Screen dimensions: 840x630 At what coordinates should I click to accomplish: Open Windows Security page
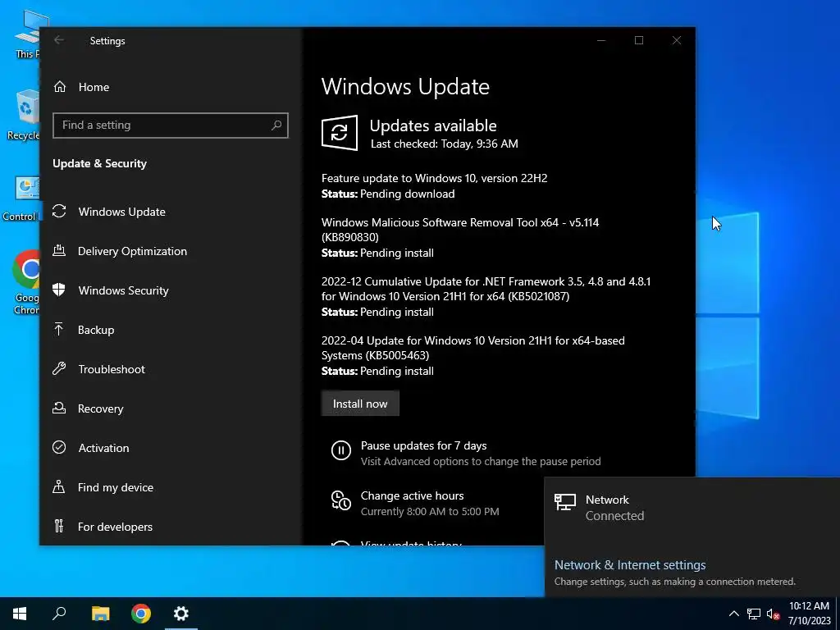coord(123,290)
